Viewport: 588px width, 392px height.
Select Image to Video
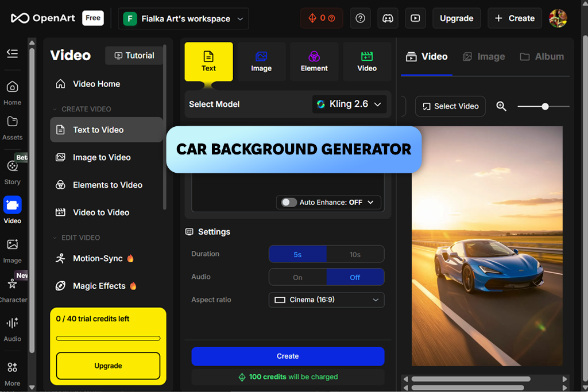pyautogui.click(x=106, y=157)
